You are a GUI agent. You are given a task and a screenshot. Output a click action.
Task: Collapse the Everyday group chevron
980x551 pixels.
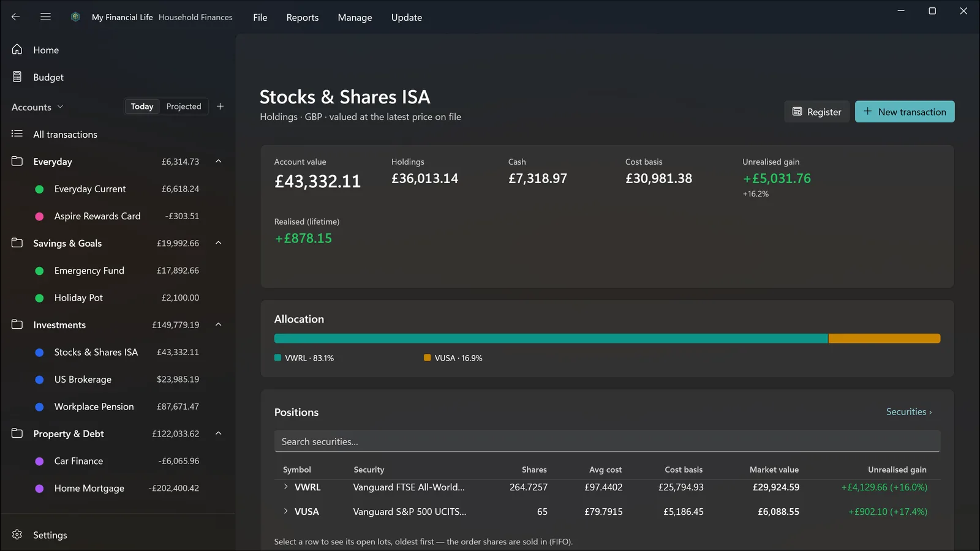tap(219, 162)
